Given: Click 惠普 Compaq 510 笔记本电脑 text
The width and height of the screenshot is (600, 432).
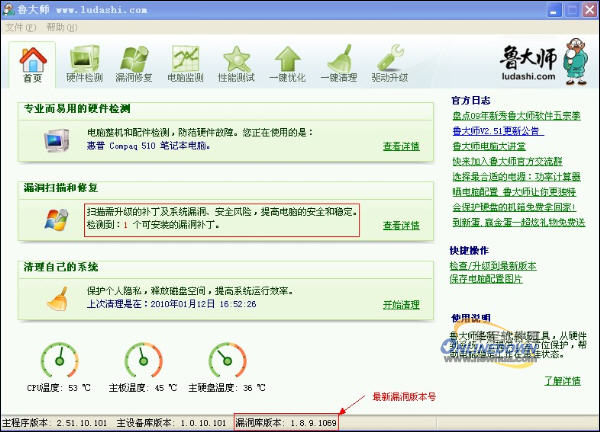Looking at the screenshot, I should click(148, 146).
